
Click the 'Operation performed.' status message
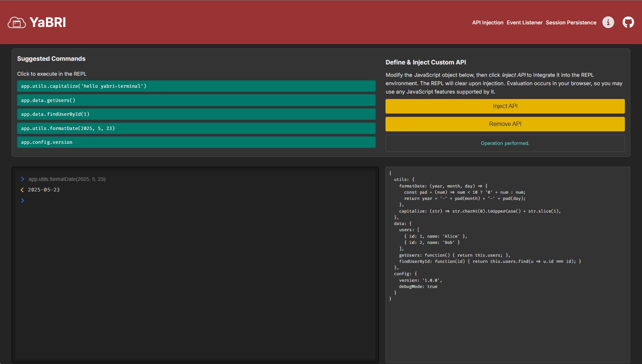(x=505, y=143)
